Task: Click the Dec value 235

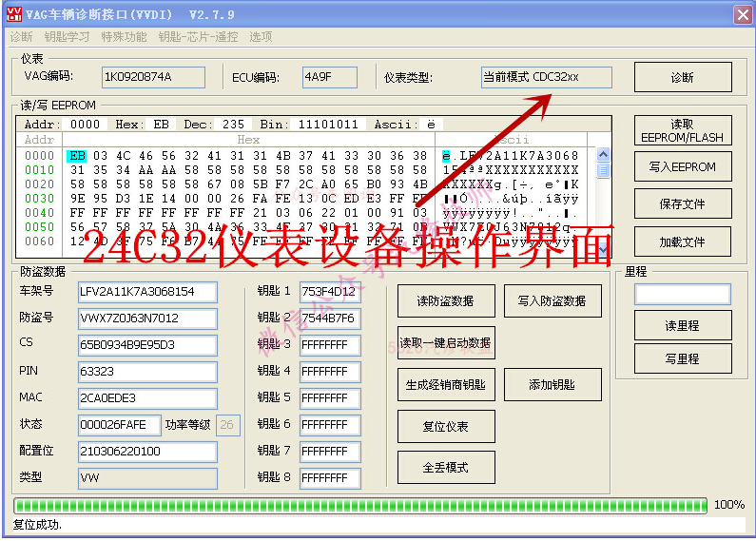Action: point(233,125)
